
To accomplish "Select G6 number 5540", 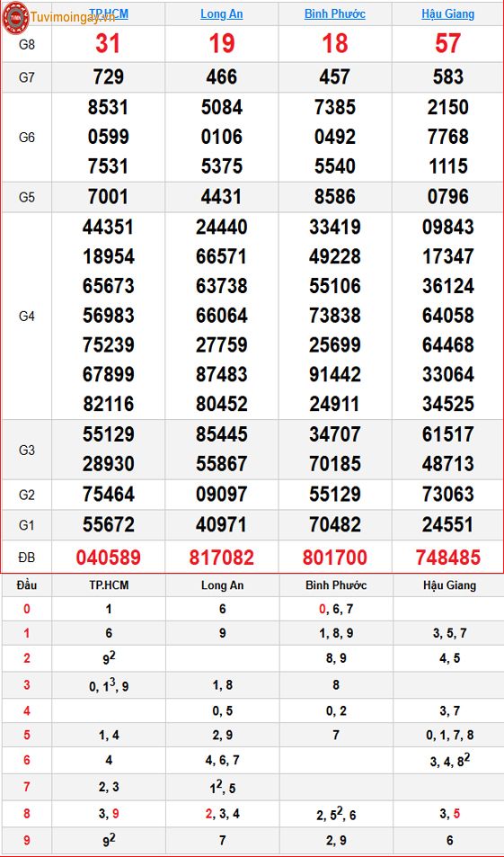I will point(335,166).
